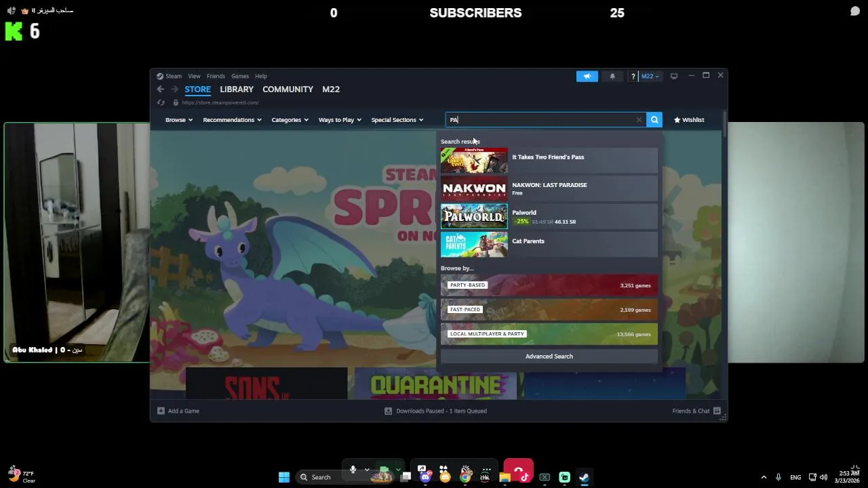868x488 pixels.
Task: Click the TikTok icon in the taskbar
Action: (x=525, y=477)
